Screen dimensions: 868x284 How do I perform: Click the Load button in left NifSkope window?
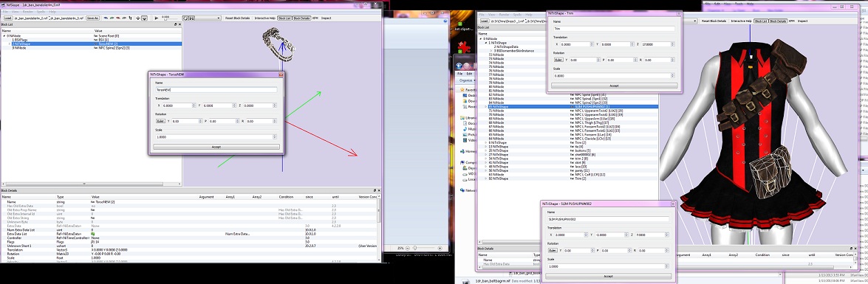[7, 18]
